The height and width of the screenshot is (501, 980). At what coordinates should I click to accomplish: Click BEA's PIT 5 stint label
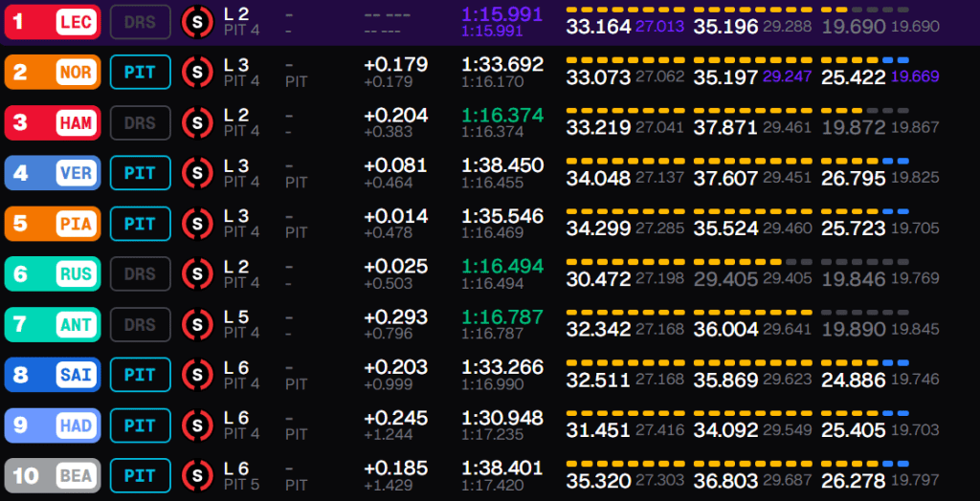point(242,485)
